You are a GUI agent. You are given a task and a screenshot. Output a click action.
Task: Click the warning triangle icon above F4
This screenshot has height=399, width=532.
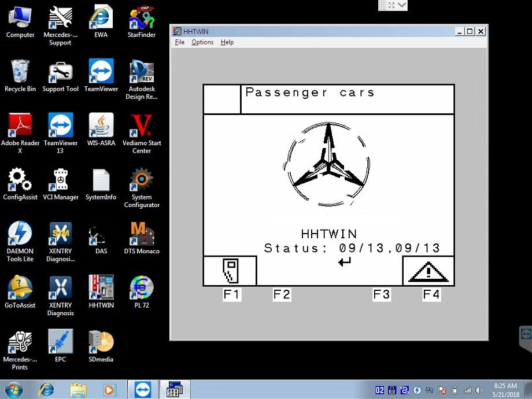[x=428, y=271]
